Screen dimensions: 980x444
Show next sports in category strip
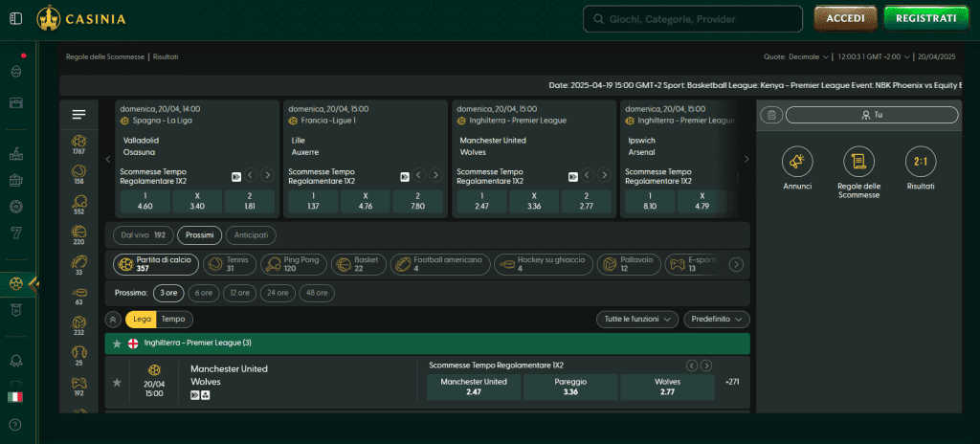coord(736,264)
